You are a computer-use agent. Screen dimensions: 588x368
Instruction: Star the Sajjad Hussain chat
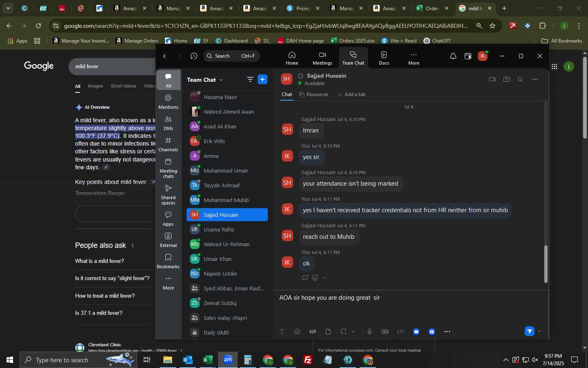click(301, 76)
